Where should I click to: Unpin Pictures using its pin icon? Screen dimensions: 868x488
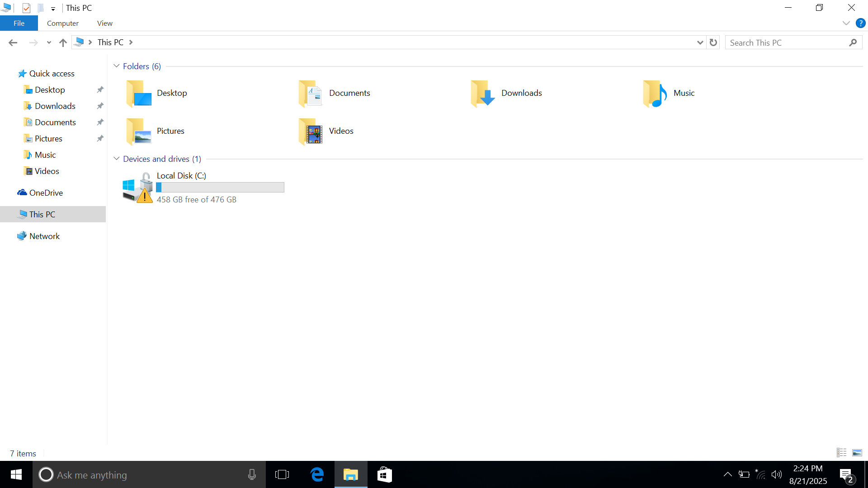pos(100,139)
